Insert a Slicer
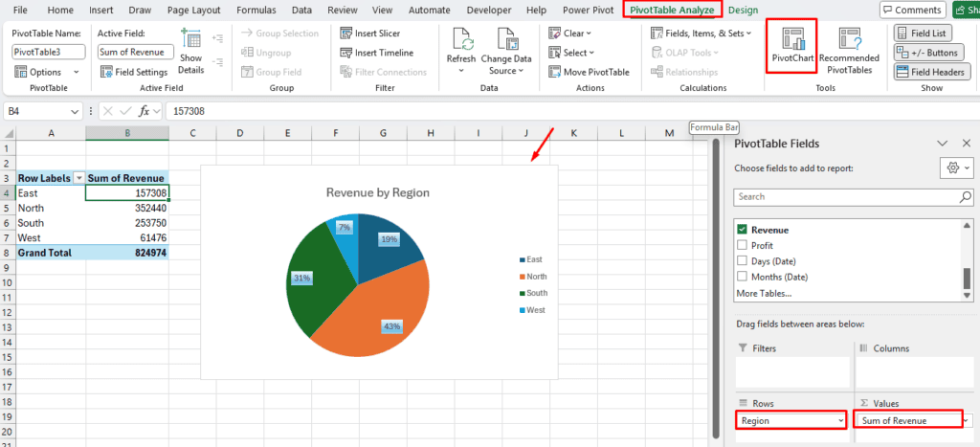 coord(370,34)
